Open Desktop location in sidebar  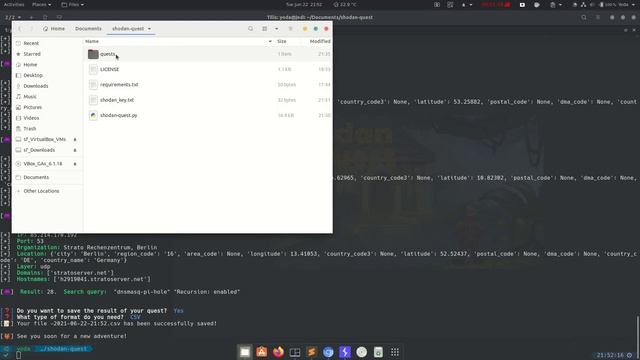(x=47, y=75)
